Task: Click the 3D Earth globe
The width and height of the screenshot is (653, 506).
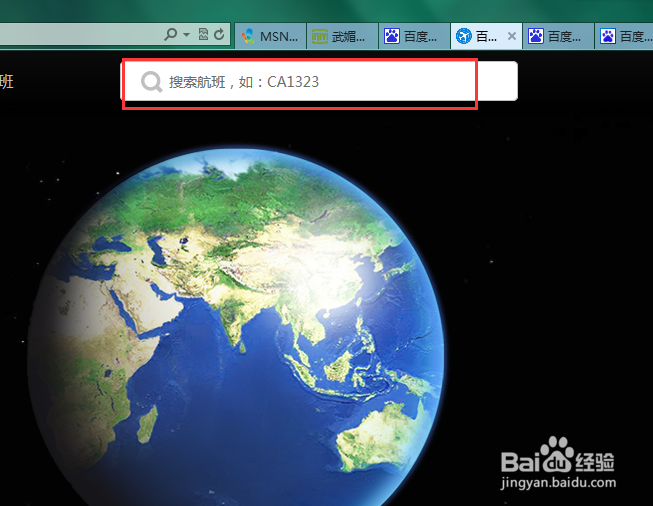Action: click(235, 327)
